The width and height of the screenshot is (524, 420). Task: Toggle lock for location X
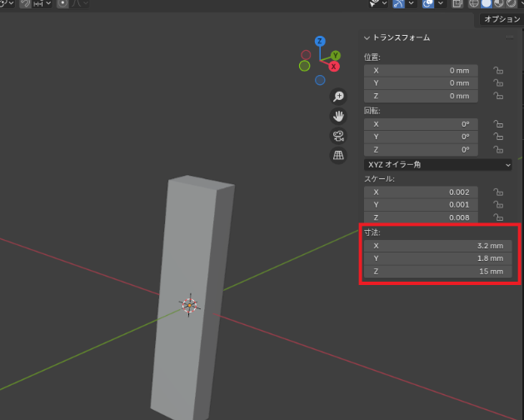[x=498, y=71]
